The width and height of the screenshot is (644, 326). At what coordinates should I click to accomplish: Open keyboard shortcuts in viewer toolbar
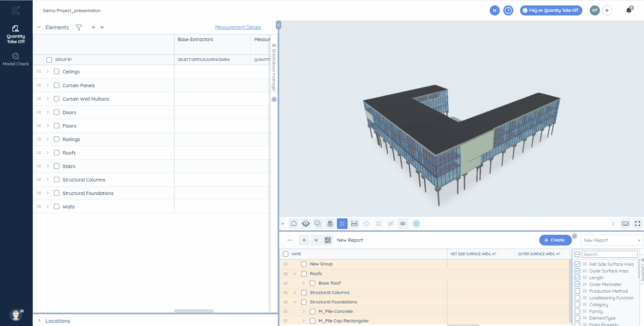(x=625, y=224)
